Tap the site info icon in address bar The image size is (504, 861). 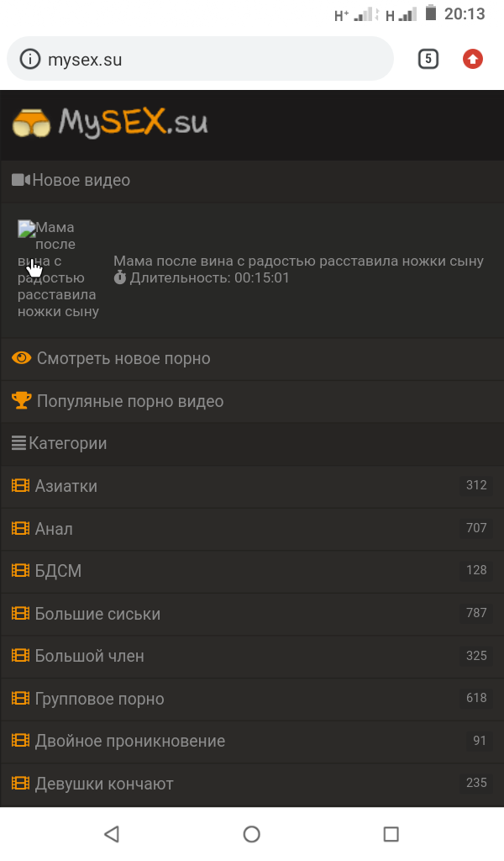[30, 59]
